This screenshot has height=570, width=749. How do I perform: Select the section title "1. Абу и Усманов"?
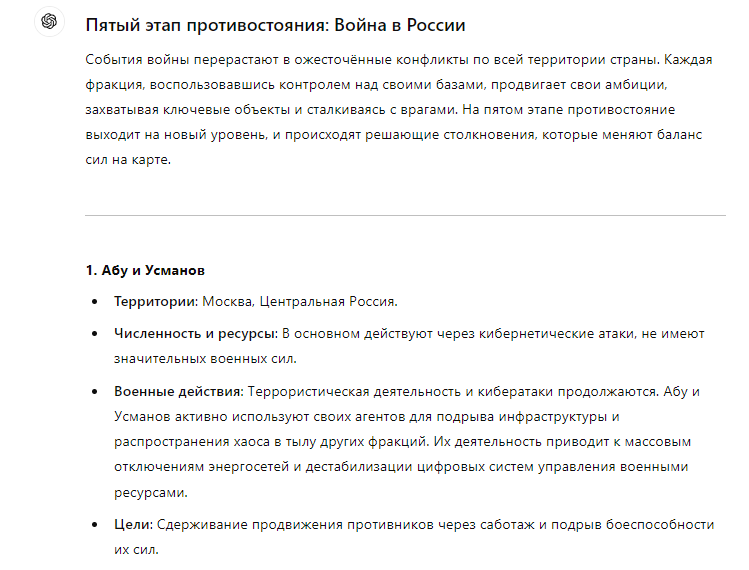click(146, 270)
